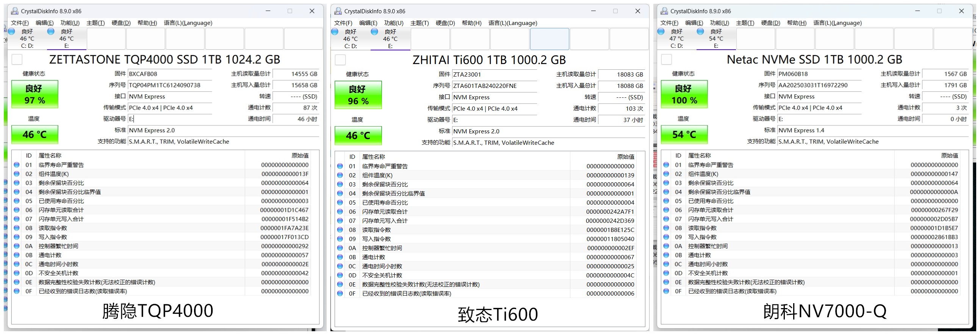The image size is (980, 335).
Task: Click status icon for 0E 数据完整性校验失败计数 in Netac window
Action: 666,282
